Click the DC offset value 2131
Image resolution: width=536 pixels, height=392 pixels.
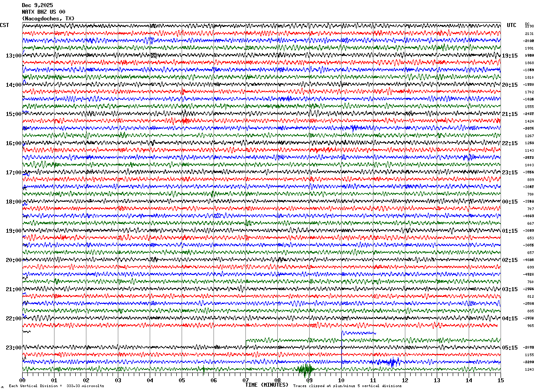[x=529, y=34]
